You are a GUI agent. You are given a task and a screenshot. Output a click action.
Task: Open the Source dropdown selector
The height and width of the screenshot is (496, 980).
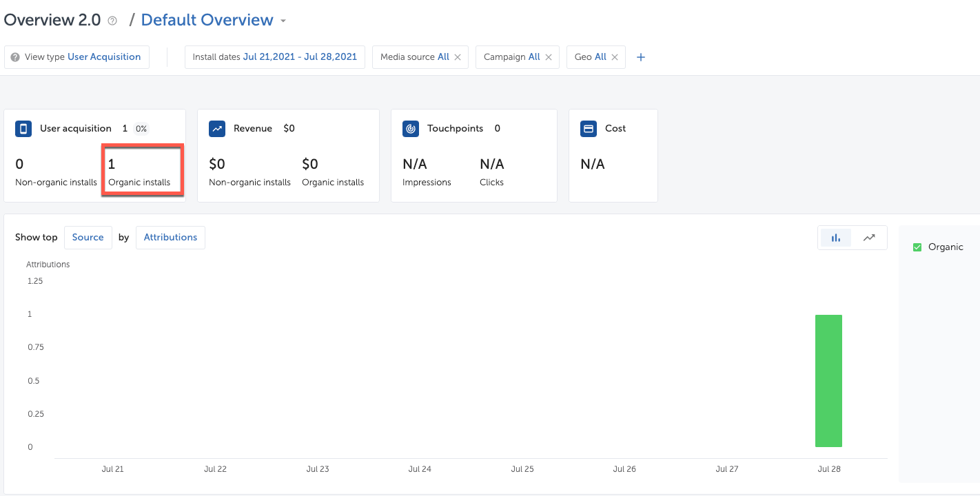(x=88, y=238)
